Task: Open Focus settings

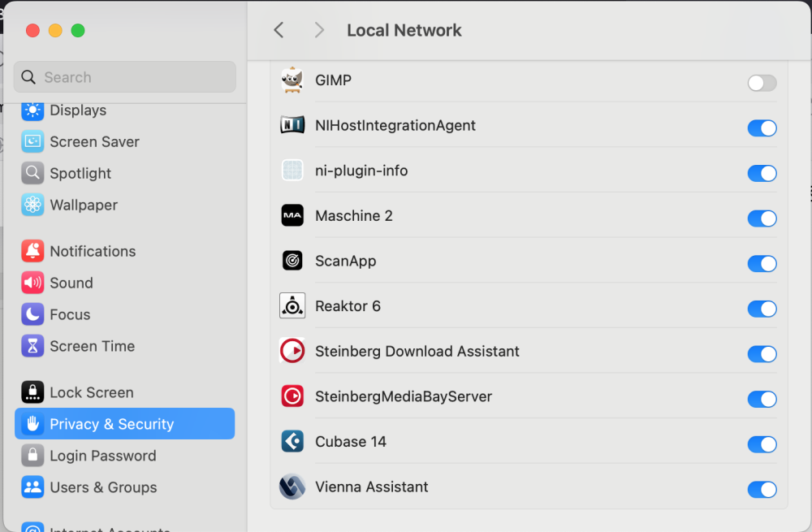Action: [x=124, y=314]
